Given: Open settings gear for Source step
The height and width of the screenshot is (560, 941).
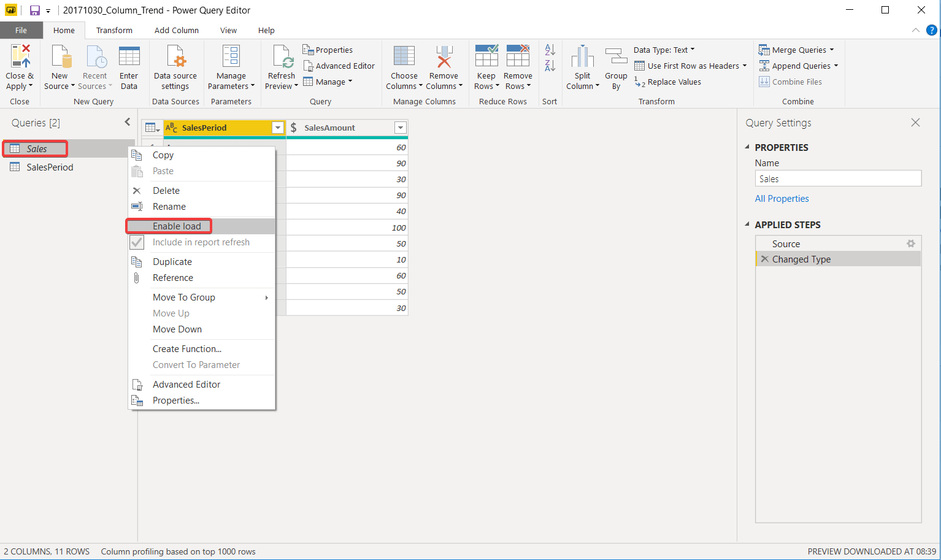Looking at the screenshot, I should tap(911, 244).
